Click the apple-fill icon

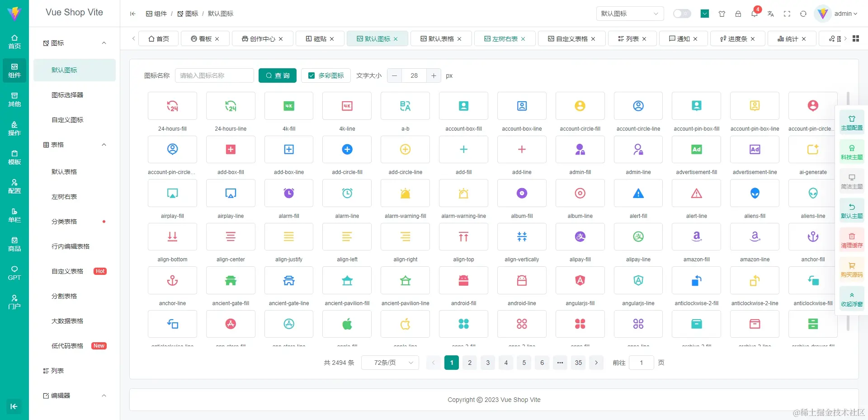click(347, 324)
